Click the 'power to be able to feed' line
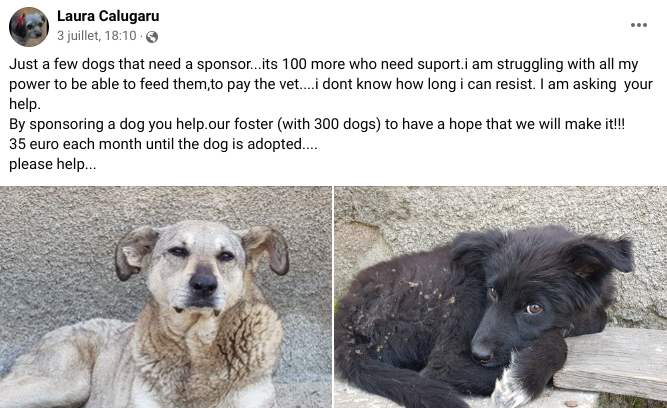The image size is (667, 408). (331, 84)
